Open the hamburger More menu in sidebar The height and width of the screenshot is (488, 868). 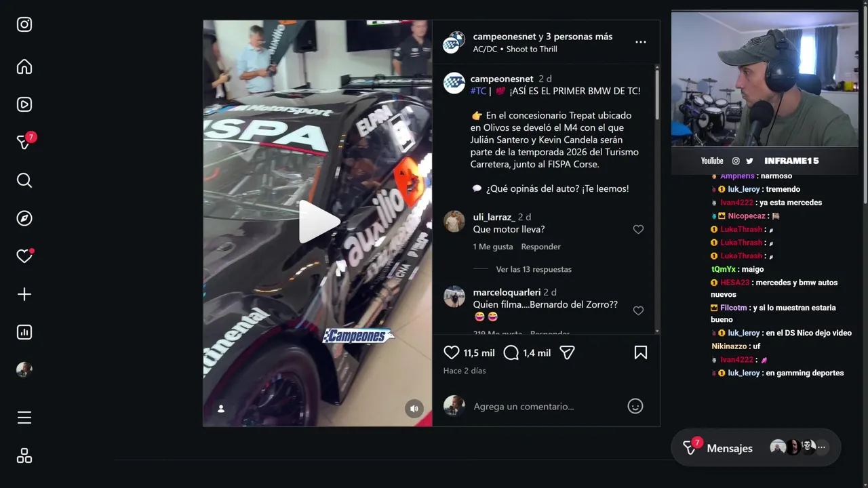(24, 418)
